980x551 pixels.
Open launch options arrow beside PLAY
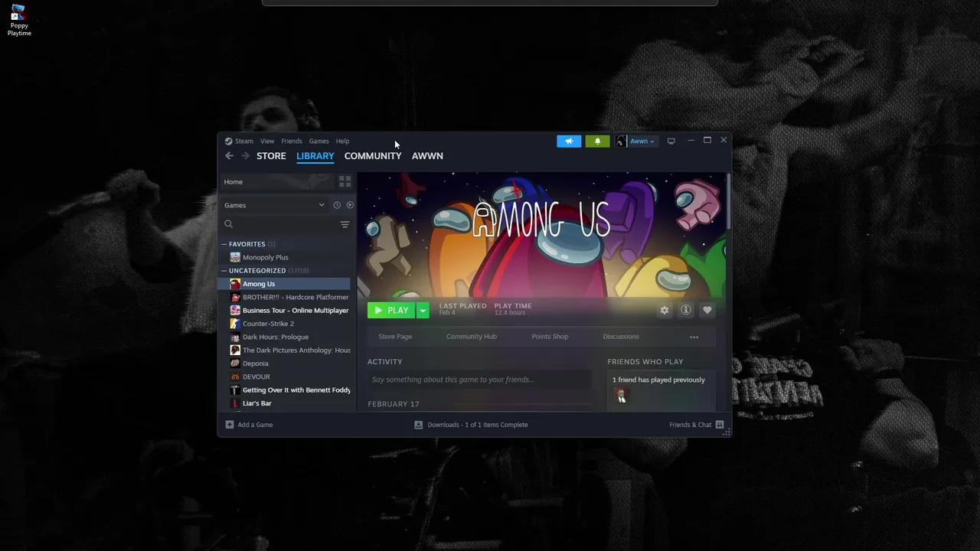(423, 310)
